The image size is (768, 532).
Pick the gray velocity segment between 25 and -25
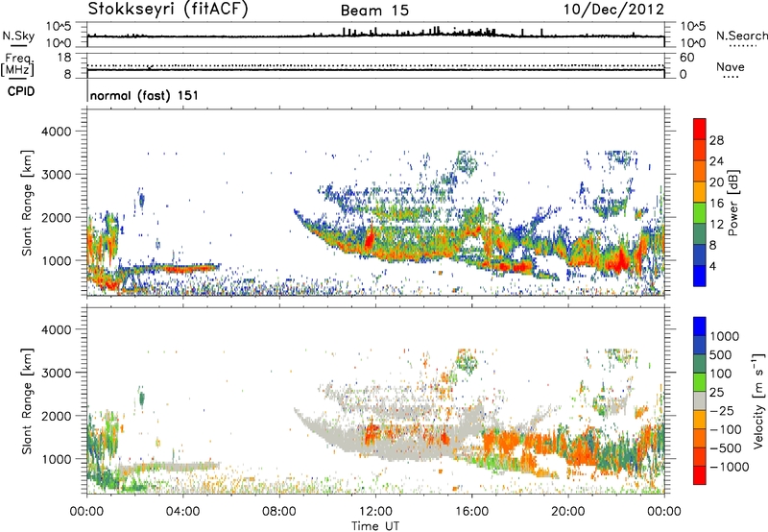click(x=700, y=400)
